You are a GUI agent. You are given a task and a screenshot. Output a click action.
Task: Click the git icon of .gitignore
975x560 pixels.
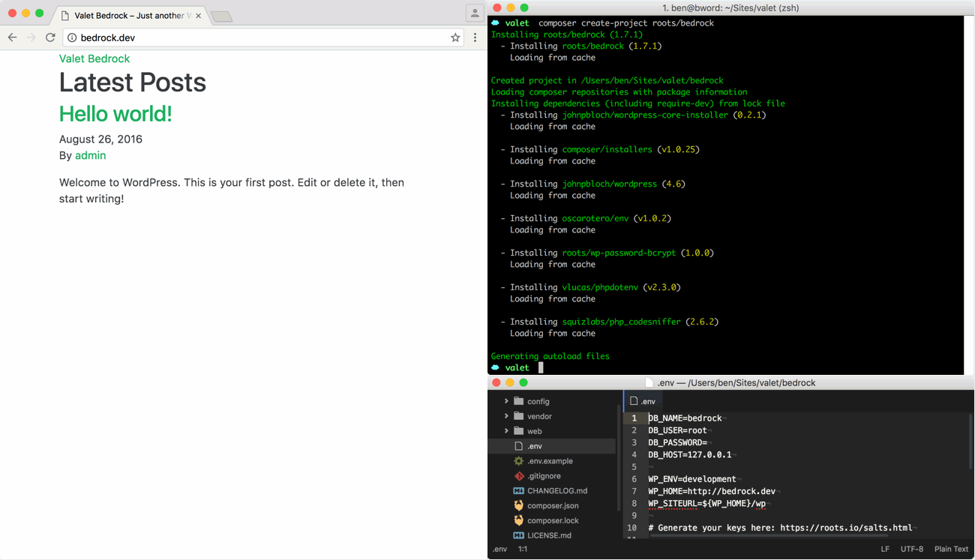[x=518, y=476]
